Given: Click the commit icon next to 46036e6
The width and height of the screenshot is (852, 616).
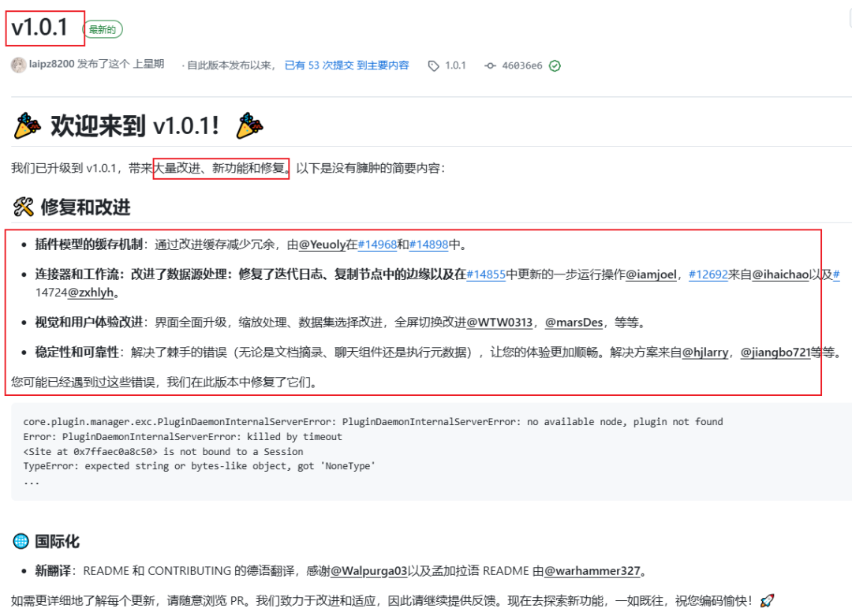Looking at the screenshot, I should pyautogui.click(x=490, y=65).
